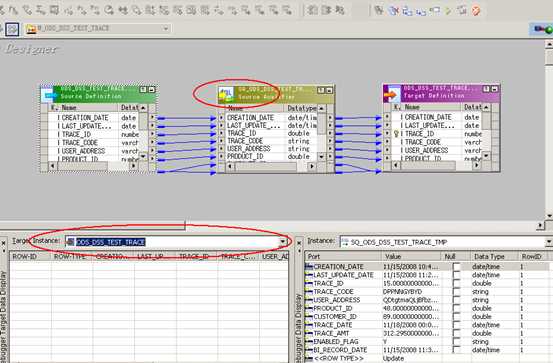The height and width of the screenshot is (363, 553).
Task: Click the Source Qualifier SQL icon
Action: [225, 95]
